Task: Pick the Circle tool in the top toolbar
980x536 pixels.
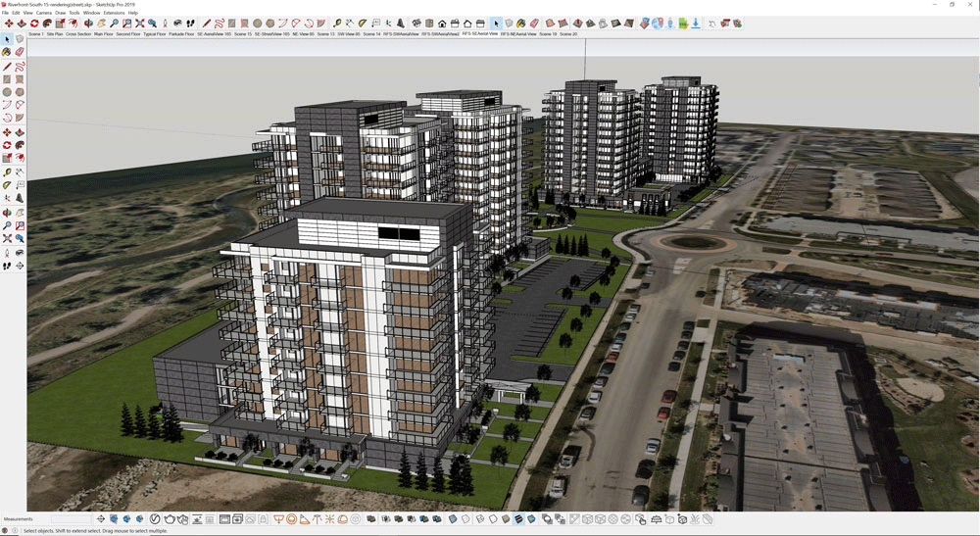Action: [257, 24]
